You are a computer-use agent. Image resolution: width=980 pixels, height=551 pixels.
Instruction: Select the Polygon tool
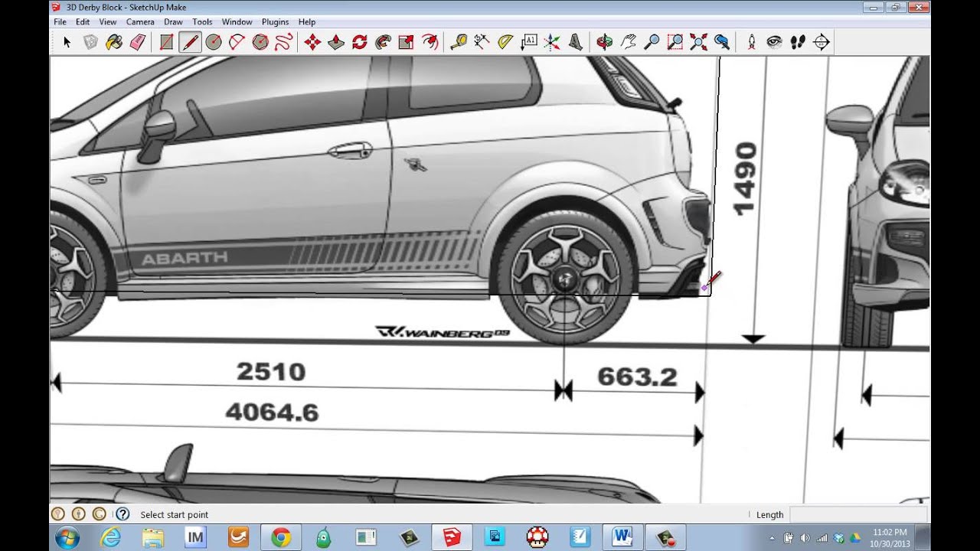pos(260,42)
